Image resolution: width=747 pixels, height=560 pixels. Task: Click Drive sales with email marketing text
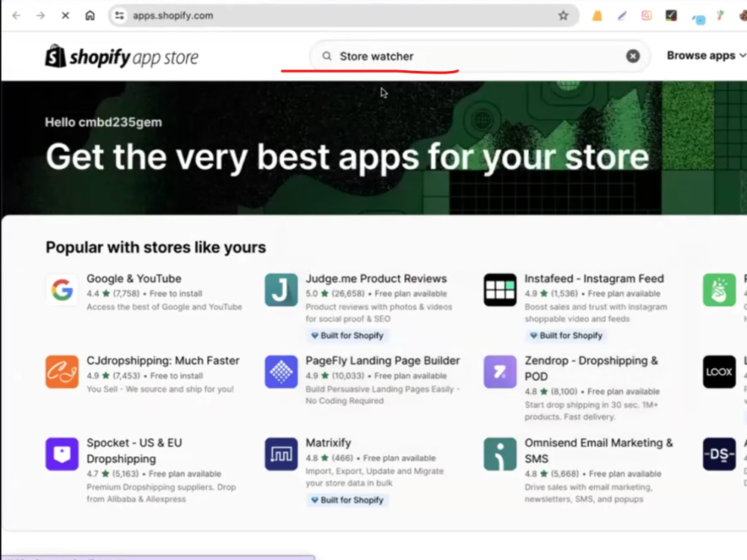[x=589, y=494]
